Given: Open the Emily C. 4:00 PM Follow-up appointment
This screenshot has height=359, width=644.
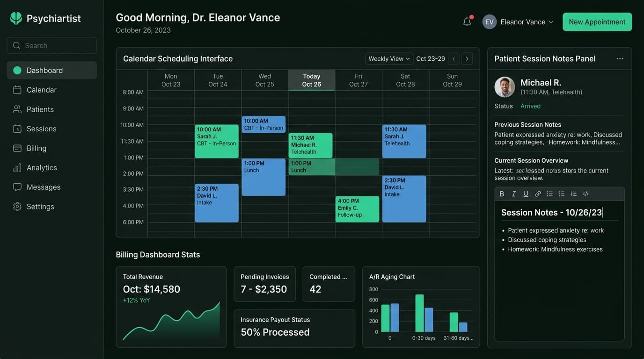Looking at the screenshot, I should tap(358, 209).
